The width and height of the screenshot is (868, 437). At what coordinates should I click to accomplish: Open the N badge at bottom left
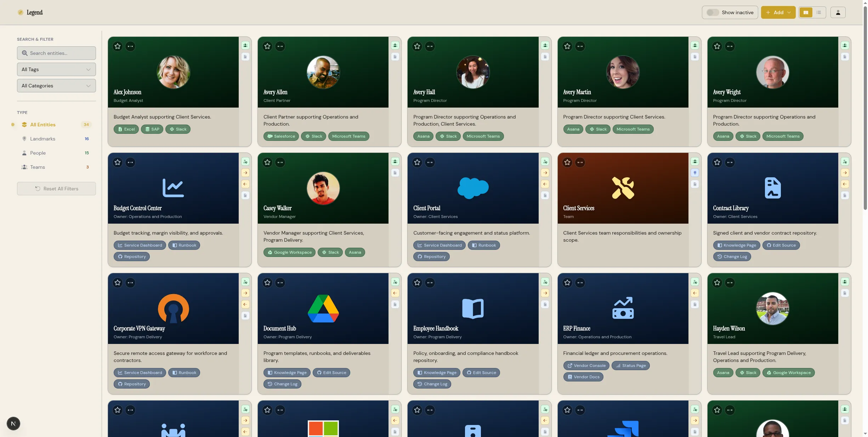pos(13,424)
